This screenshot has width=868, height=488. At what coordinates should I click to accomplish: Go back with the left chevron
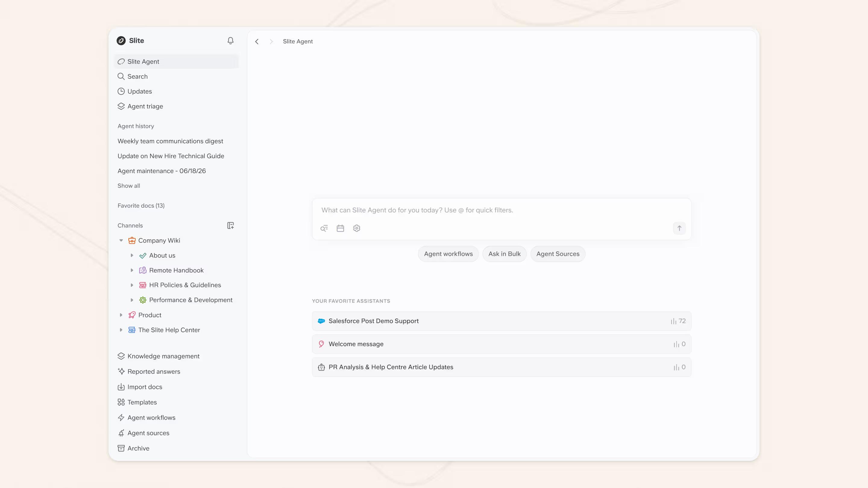(257, 42)
